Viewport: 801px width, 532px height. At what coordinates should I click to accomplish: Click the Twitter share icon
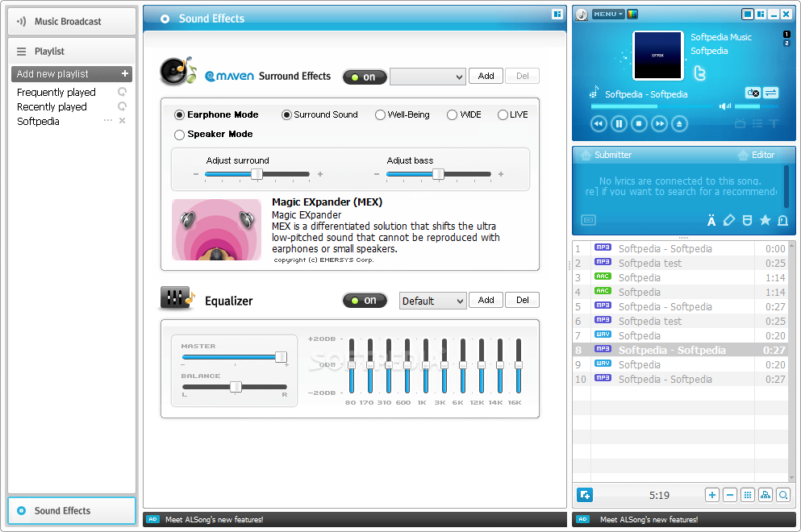coord(699,73)
